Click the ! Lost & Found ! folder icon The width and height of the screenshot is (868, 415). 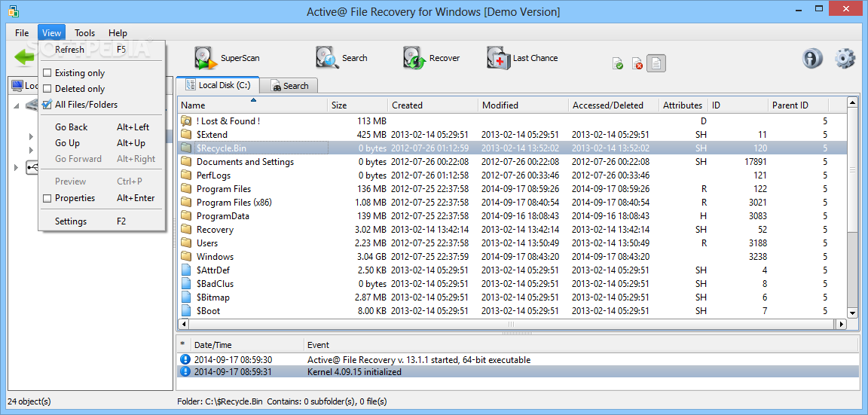[x=186, y=121]
